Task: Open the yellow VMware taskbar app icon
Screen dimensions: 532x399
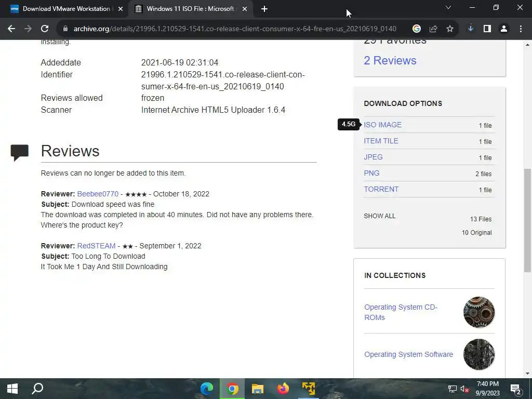Action: click(309, 389)
